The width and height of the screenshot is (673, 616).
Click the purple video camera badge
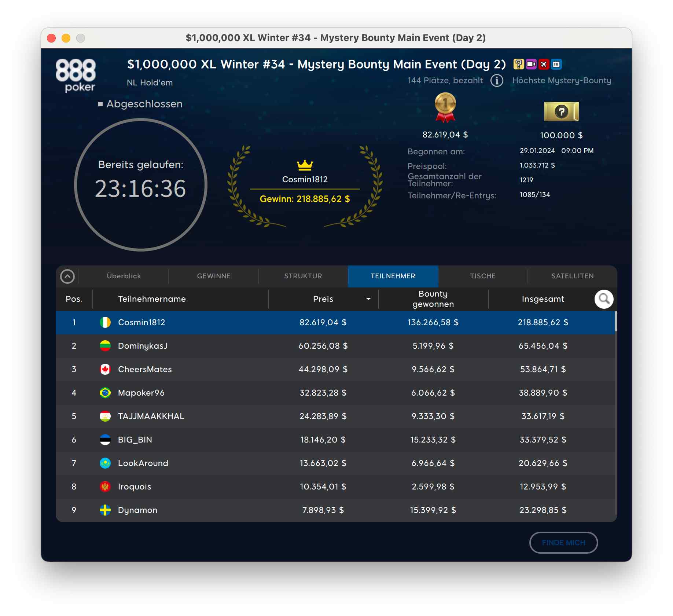(x=531, y=64)
